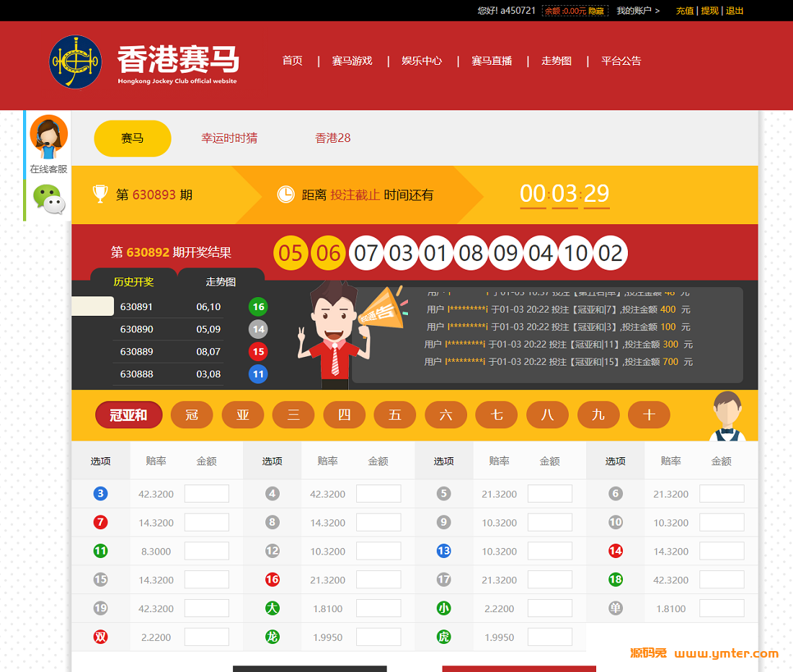Viewport: 793px width, 672px height.
Task: Click the megaphone announcer mascot
Action: pos(353,335)
